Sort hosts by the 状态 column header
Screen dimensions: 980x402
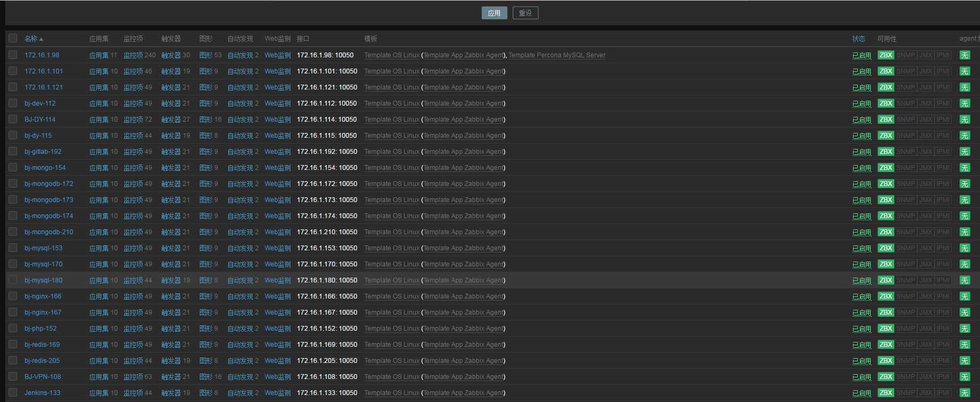pos(858,39)
